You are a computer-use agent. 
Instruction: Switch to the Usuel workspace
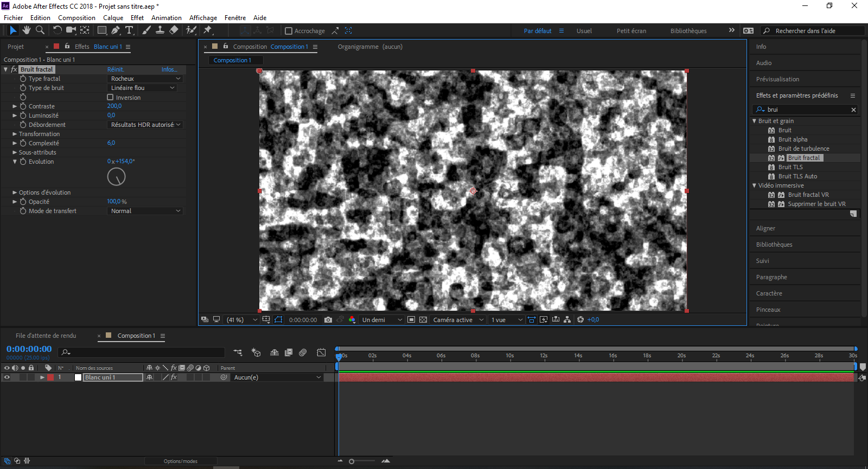click(584, 31)
